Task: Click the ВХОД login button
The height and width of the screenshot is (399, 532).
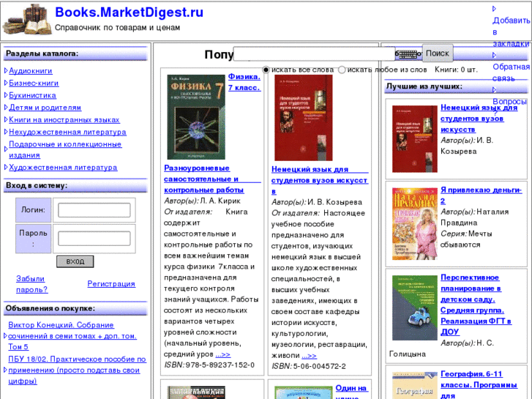Action: (75, 261)
